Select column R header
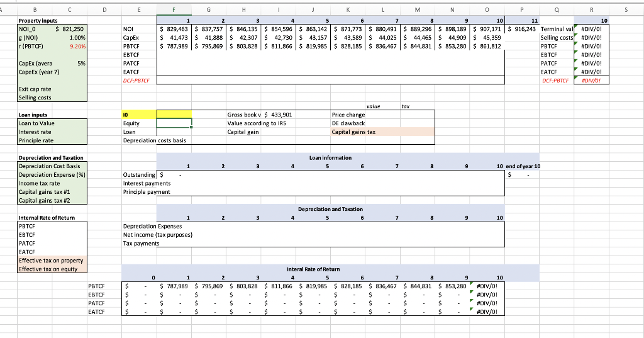This screenshot has height=338, width=644. coord(591,10)
